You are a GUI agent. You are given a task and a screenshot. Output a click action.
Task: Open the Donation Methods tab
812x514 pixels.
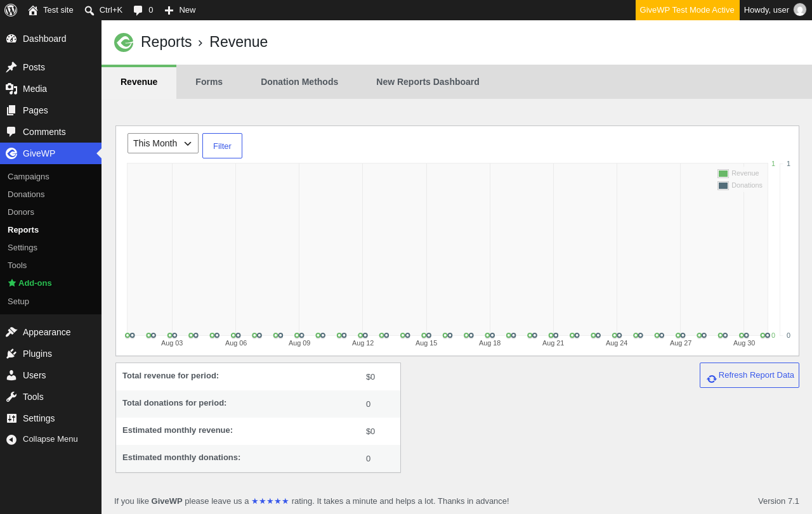299,82
